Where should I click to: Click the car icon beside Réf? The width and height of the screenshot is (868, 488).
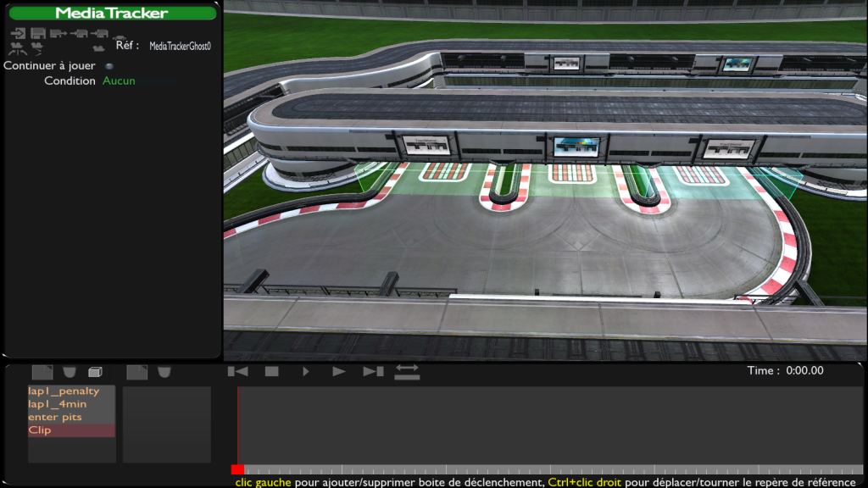[120, 37]
